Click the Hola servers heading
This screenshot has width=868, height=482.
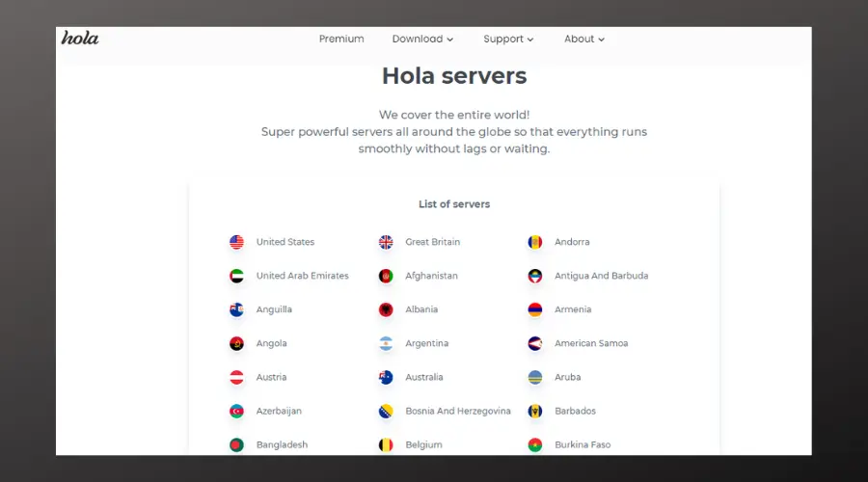[454, 76]
